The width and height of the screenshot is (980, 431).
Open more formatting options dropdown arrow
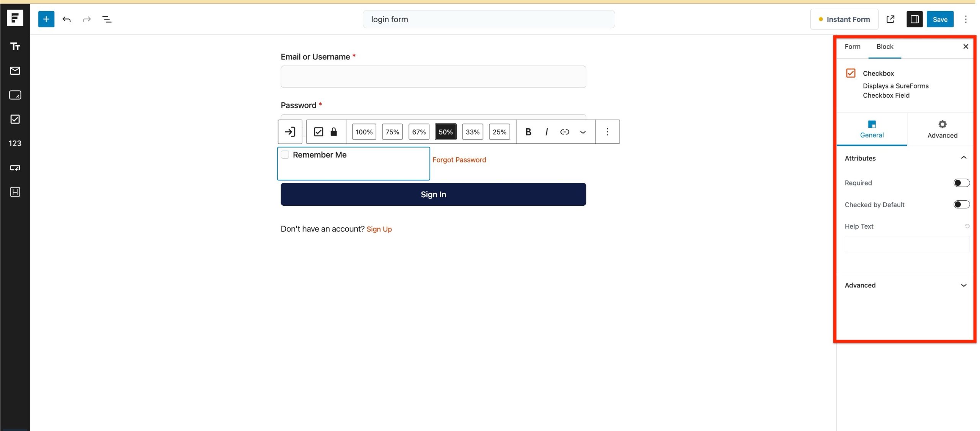[583, 132]
